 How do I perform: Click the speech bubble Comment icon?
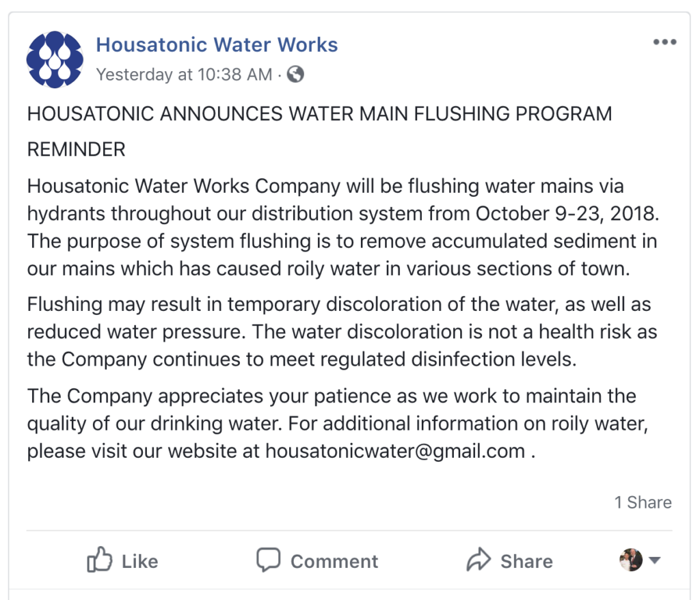(x=268, y=560)
